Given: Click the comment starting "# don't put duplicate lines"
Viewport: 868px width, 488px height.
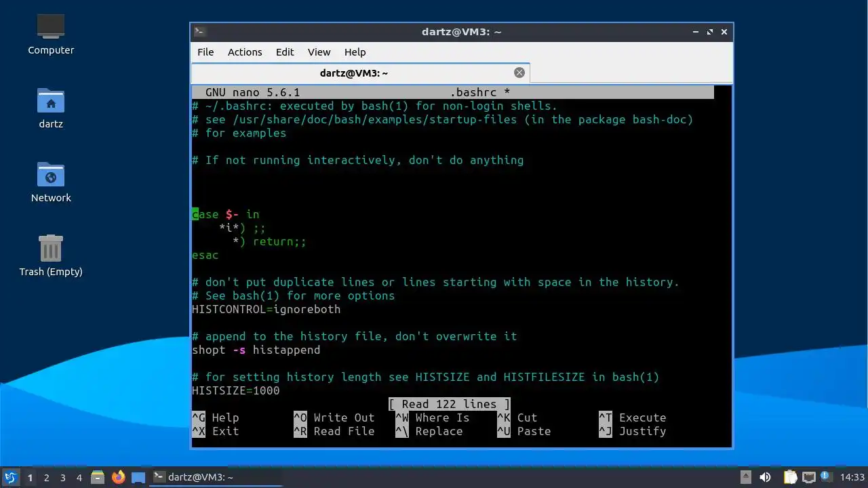Looking at the screenshot, I should click(x=436, y=282).
